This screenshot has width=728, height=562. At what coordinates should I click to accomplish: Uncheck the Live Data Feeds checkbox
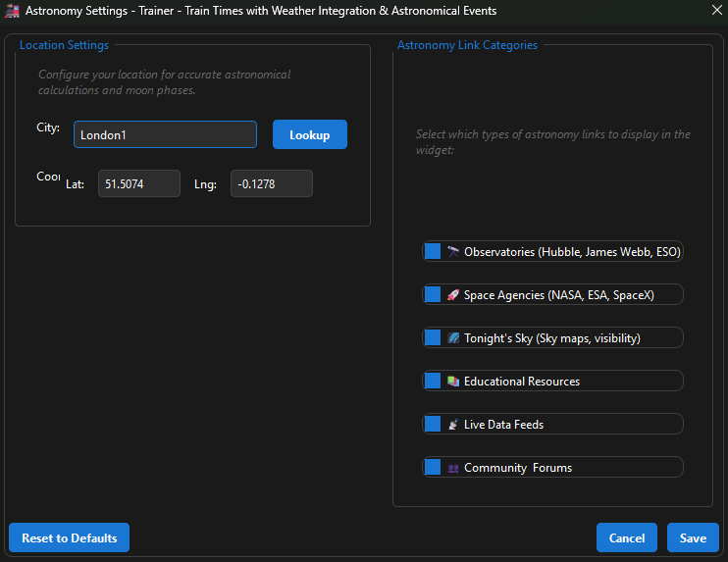(433, 425)
